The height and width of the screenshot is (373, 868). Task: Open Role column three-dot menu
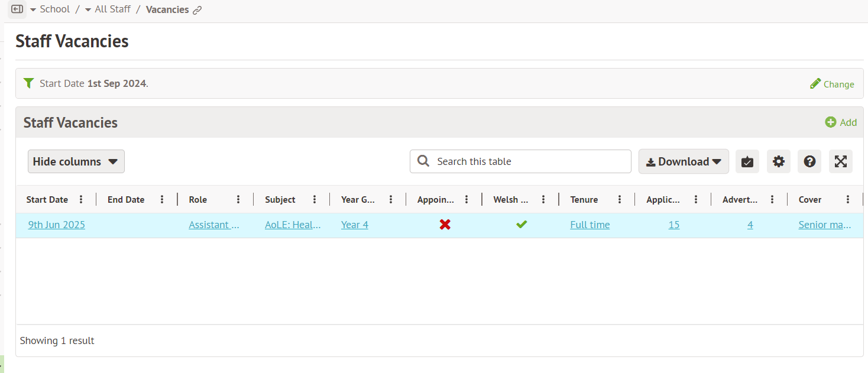[x=238, y=200]
